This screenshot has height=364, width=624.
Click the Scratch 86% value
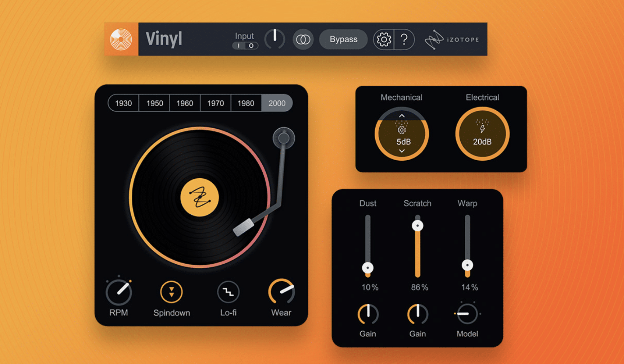pyautogui.click(x=420, y=288)
